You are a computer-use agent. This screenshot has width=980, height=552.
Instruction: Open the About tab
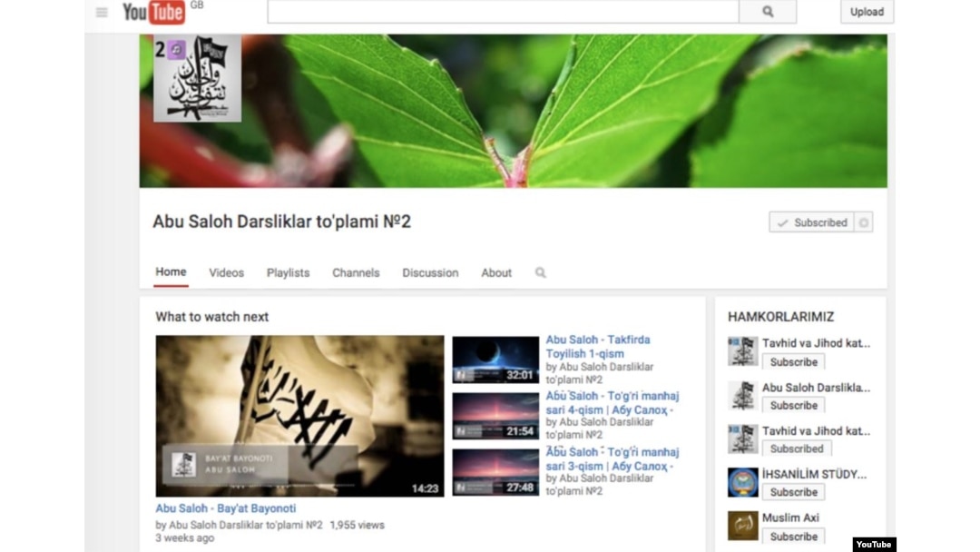496,272
